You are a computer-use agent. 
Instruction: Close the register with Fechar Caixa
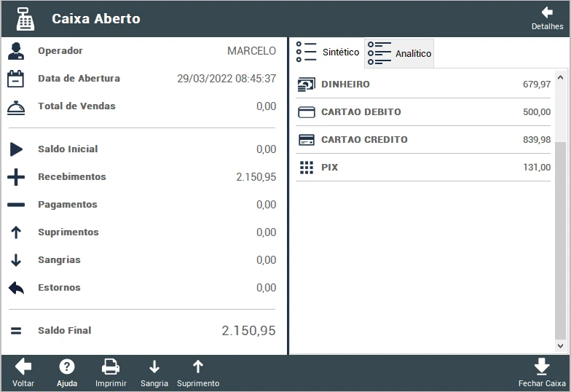542,373
